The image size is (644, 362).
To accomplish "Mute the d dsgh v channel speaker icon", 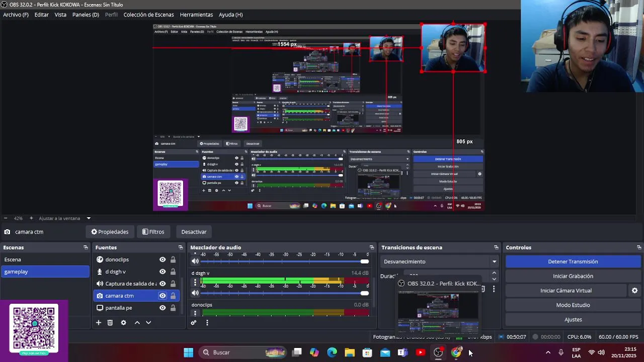I will point(195,293).
